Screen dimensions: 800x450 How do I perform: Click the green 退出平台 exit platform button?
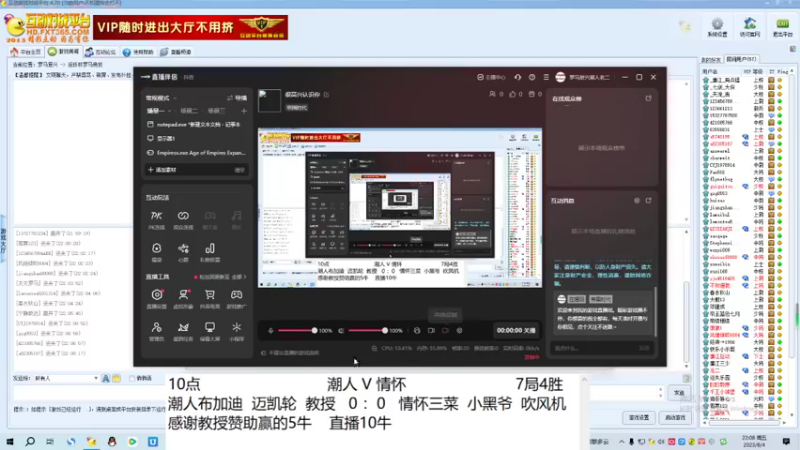[782, 28]
